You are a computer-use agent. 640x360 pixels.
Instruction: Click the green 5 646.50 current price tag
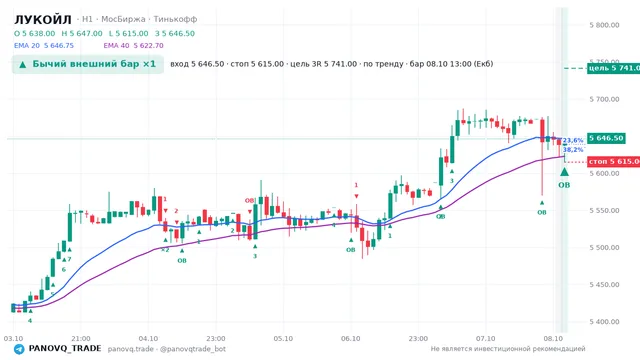pyautogui.click(x=606, y=138)
